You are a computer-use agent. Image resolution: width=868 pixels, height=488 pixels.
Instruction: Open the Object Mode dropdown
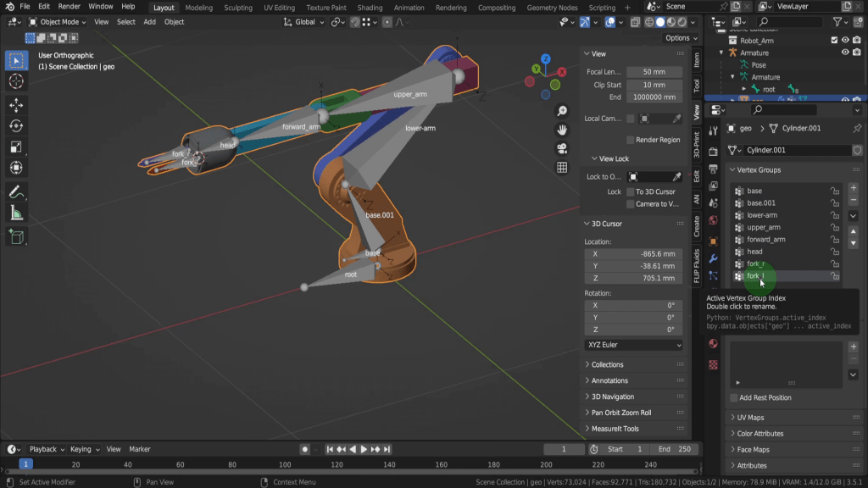tap(58, 22)
